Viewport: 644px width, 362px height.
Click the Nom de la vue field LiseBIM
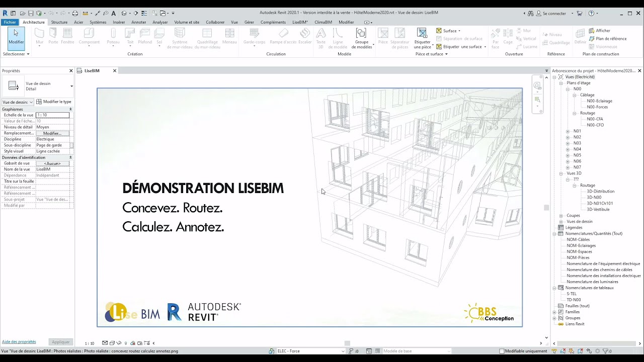tap(52, 169)
